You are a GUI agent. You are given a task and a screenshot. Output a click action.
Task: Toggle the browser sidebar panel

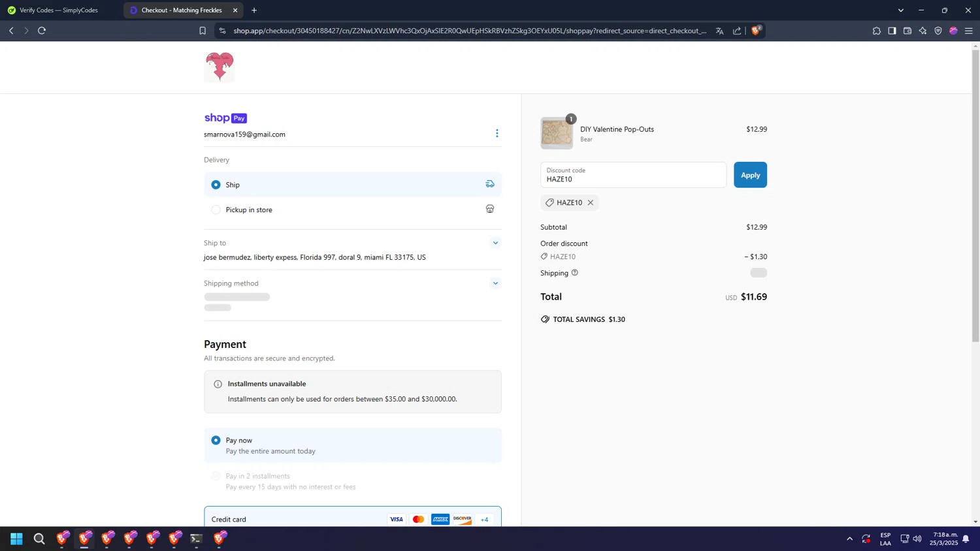(892, 31)
